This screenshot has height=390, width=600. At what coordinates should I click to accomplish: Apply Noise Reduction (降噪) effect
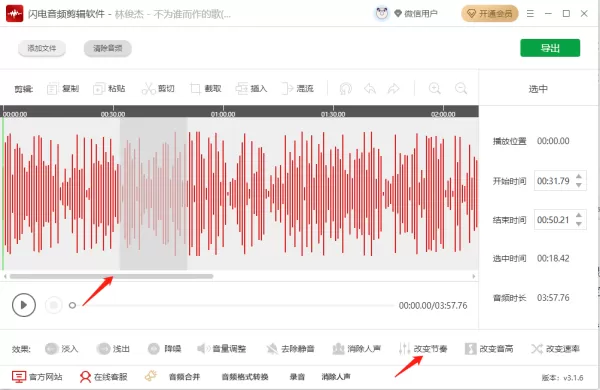click(x=165, y=349)
